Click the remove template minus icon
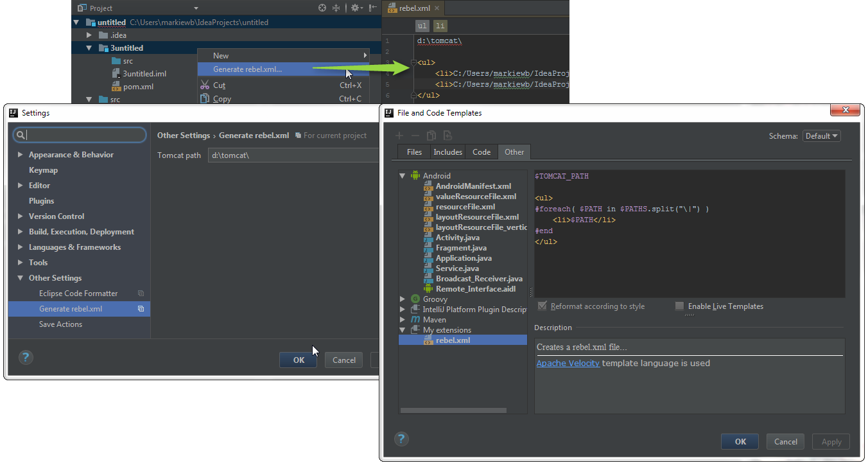This screenshot has width=868, height=465. (x=415, y=136)
